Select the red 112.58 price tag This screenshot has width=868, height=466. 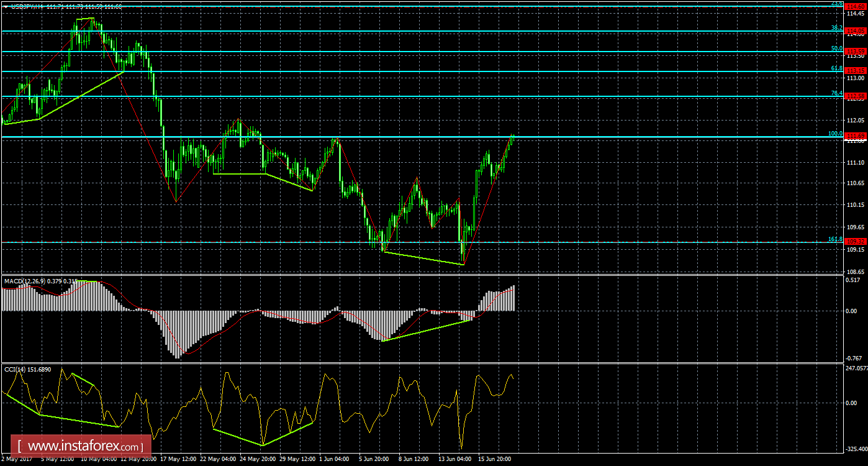(x=857, y=96)
